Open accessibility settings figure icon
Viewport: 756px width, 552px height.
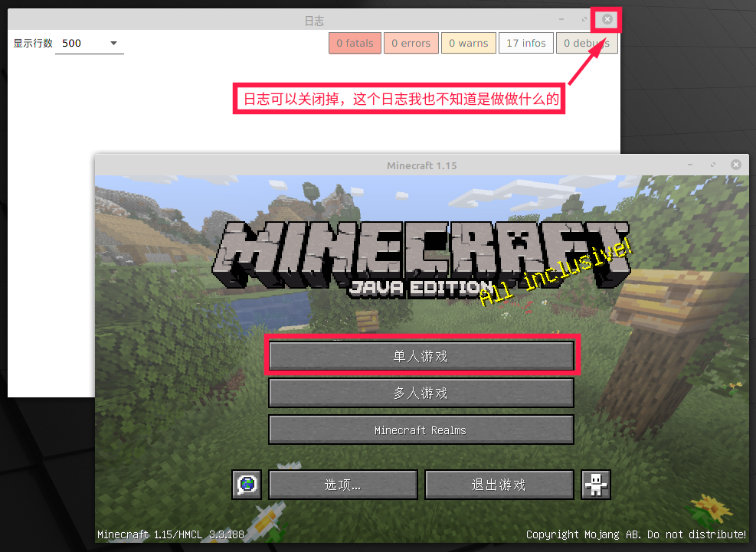click(596, 485)
